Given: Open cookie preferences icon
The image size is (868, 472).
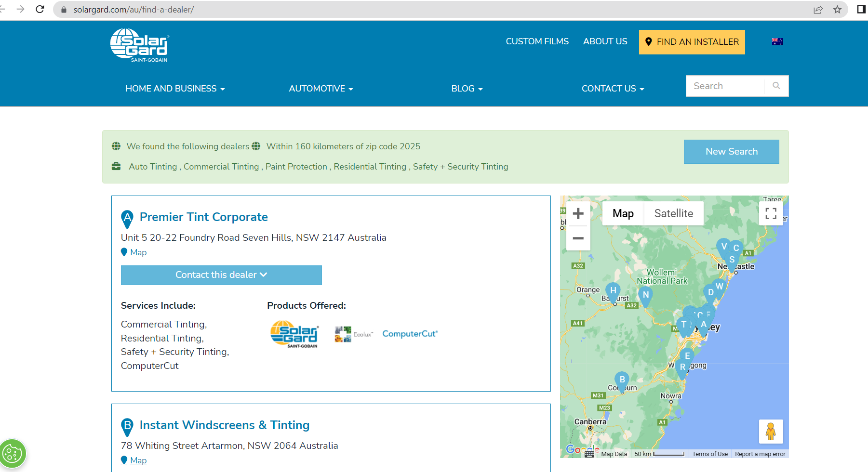Looking at the screenshot, I should click(13, 453).
